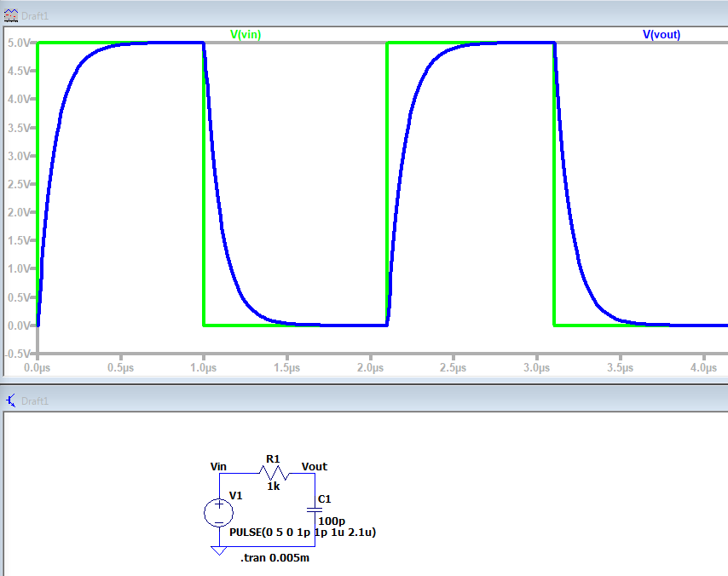This screenshot has height=576, width=728.
Task: Click the 1k resistor value text
Action: [x=273, y=487]
